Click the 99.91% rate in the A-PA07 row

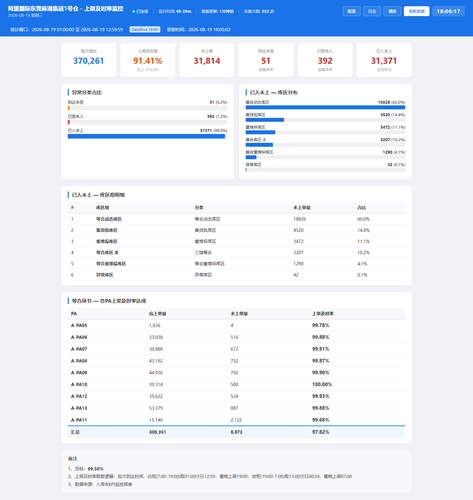(321, 349)
